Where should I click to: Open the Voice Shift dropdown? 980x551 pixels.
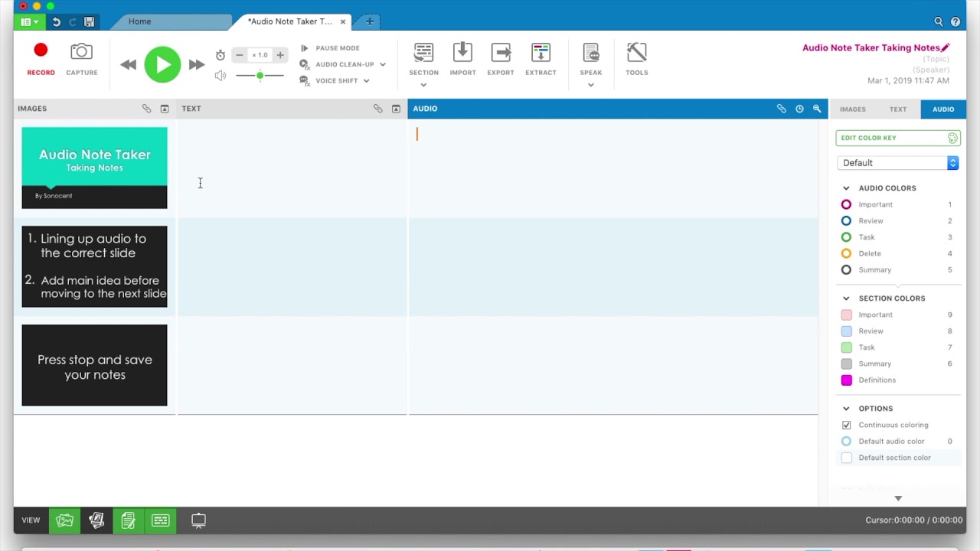coord(335,80)
